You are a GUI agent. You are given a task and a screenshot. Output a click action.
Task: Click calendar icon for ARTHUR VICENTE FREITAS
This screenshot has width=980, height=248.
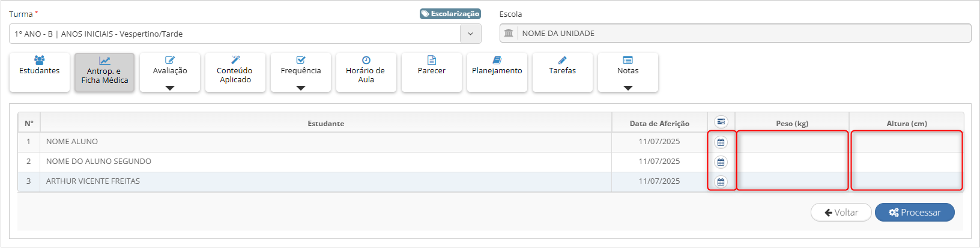pos(721,182)
